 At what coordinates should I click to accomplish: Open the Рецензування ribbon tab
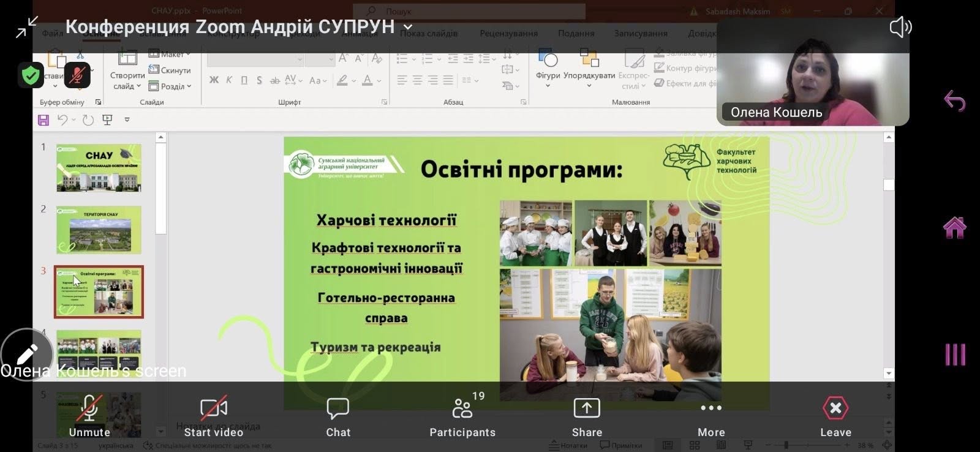508,33
